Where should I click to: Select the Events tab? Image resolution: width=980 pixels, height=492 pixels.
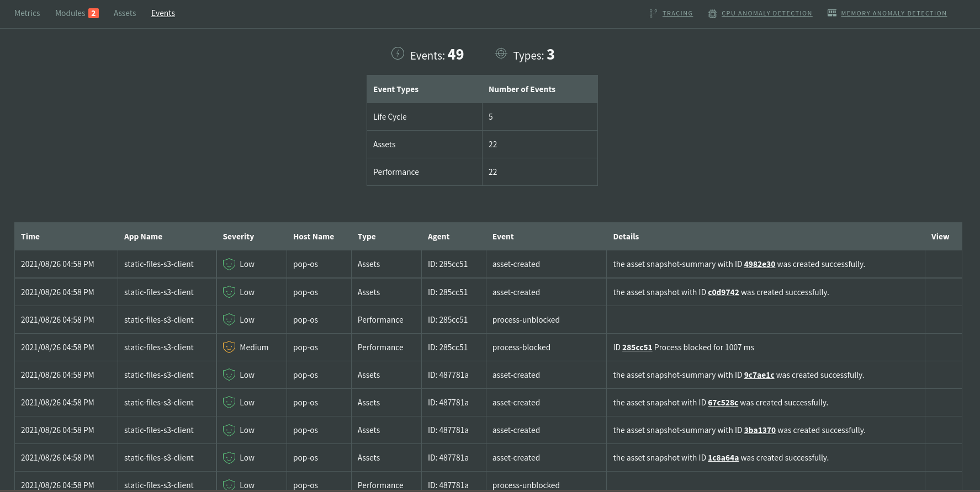point(163,13)
